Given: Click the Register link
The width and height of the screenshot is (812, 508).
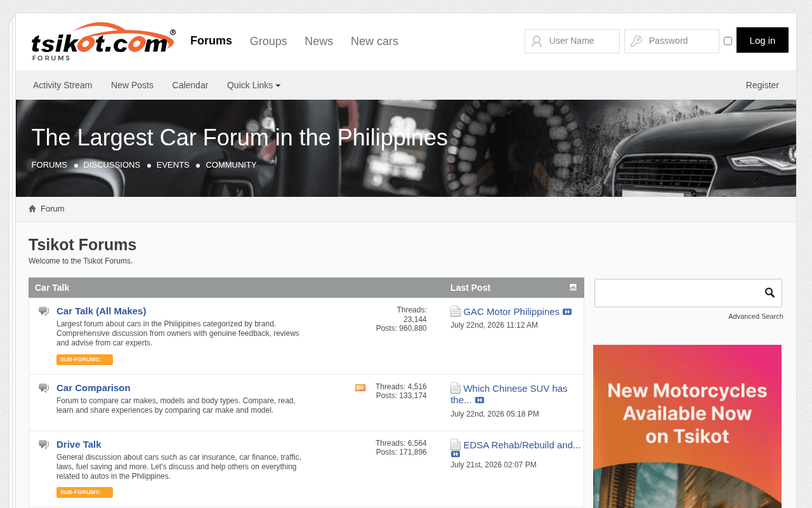Looking at the screenshot, I should pos(763,85).
